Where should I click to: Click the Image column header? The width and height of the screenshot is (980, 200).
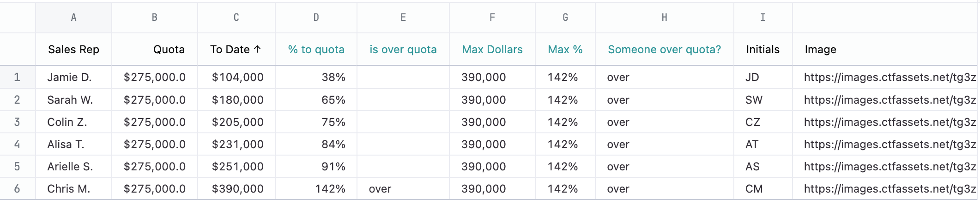pos(820,50)
